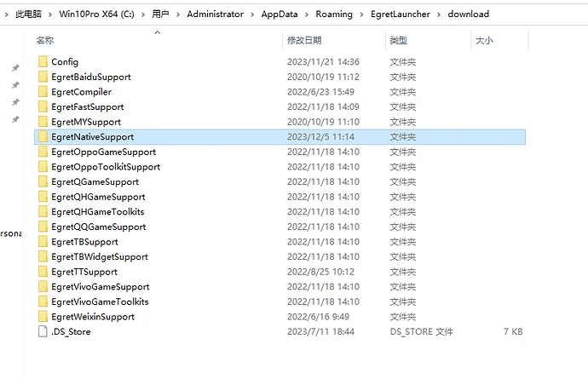Viewport: 588px width, 379px height.
Task: Sort by 修改日期 column header
Action: (304, 40)
